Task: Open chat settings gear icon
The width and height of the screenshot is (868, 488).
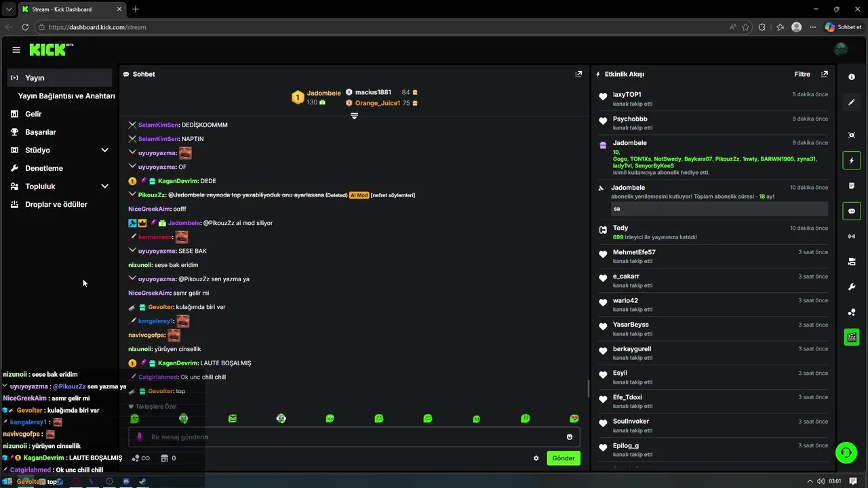Action: tap(536, 458)
